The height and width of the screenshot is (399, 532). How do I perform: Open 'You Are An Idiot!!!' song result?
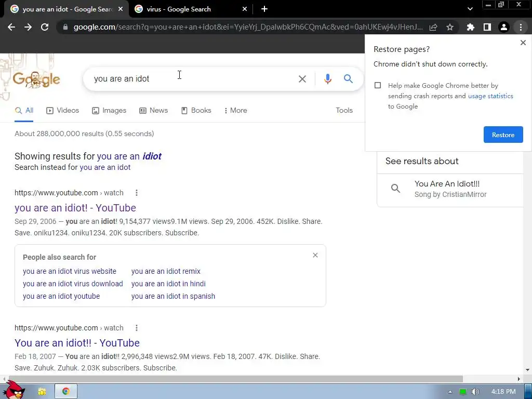click(450, 189)
